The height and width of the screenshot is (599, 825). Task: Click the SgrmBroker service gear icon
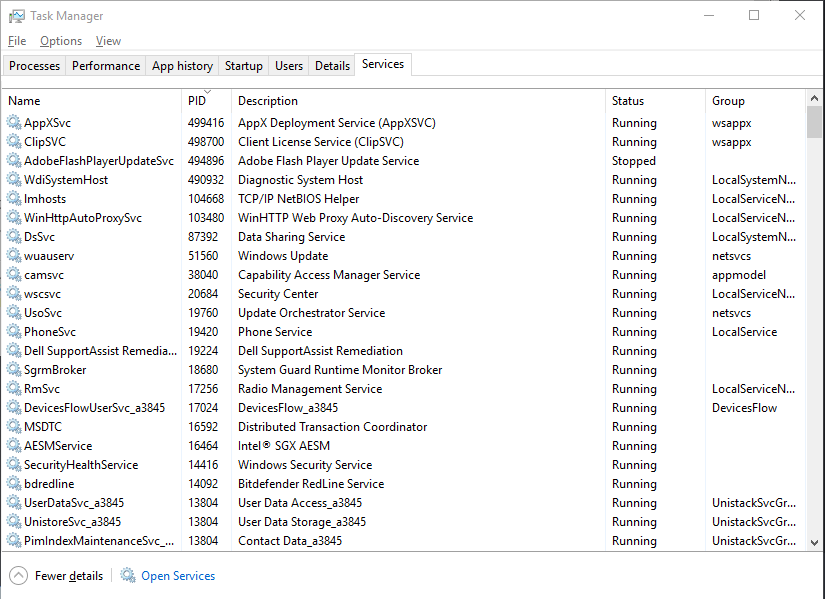(x=14, y=370)
